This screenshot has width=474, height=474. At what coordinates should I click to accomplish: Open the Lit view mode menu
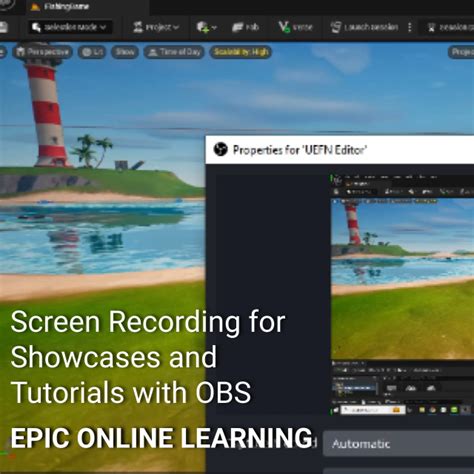click(92, 52)
